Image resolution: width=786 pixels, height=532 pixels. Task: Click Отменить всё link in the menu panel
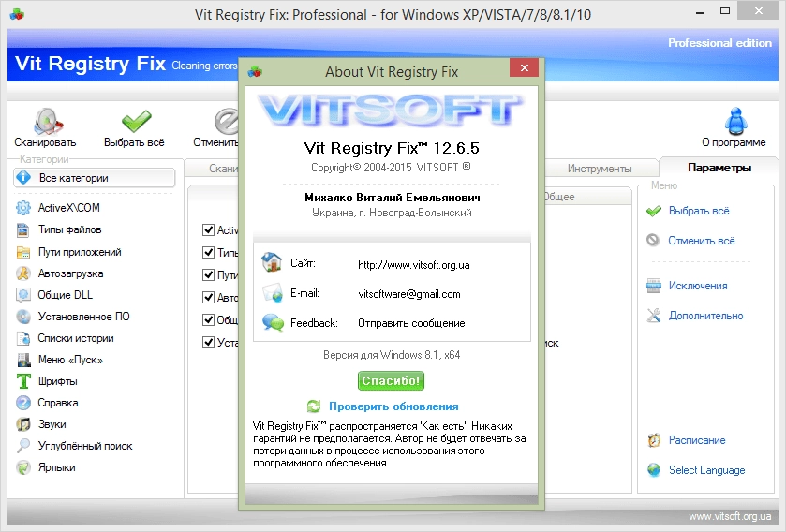(702, 241)
